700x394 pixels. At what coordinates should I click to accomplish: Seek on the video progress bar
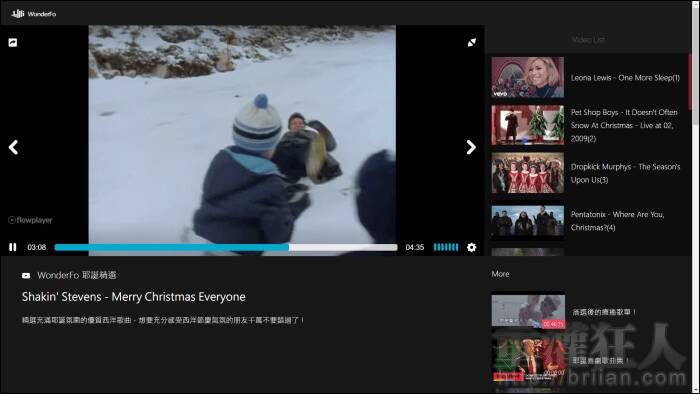pyautogui.click(x=226, y=247)
